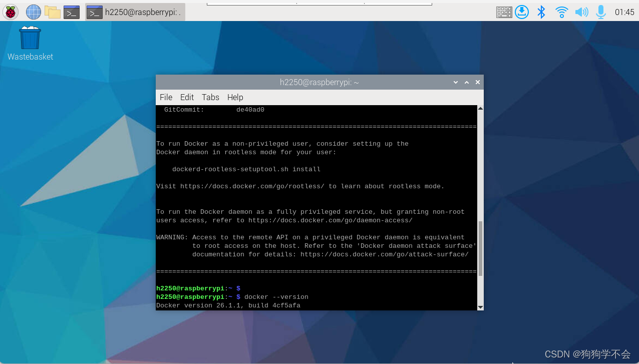Open the Wi-Fi network tray menu
639x364 pixels.
click(562, 12)
